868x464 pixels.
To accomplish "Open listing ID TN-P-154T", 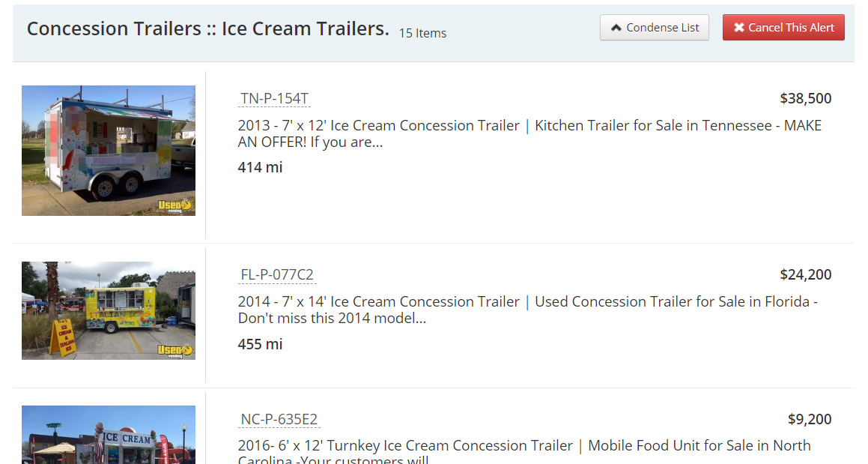I will pos(274,98).
